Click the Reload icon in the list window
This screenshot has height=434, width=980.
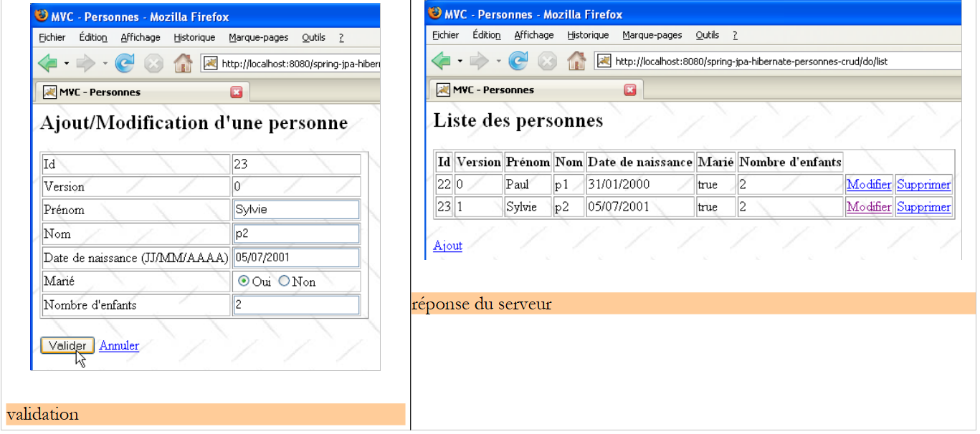[518, 62]
